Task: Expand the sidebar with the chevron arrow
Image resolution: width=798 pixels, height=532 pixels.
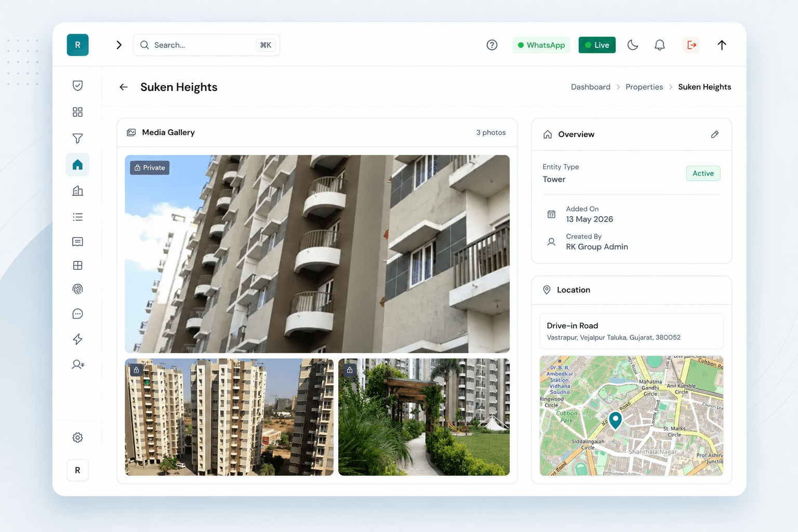Action: (119, 45)
